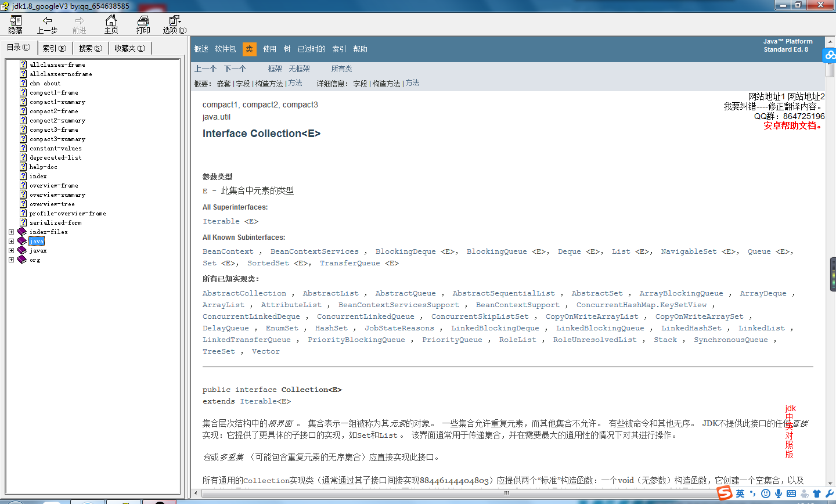Click the 打印 (Print) toolbar icon
836x504 pixels.
click(x=143, y=24)
